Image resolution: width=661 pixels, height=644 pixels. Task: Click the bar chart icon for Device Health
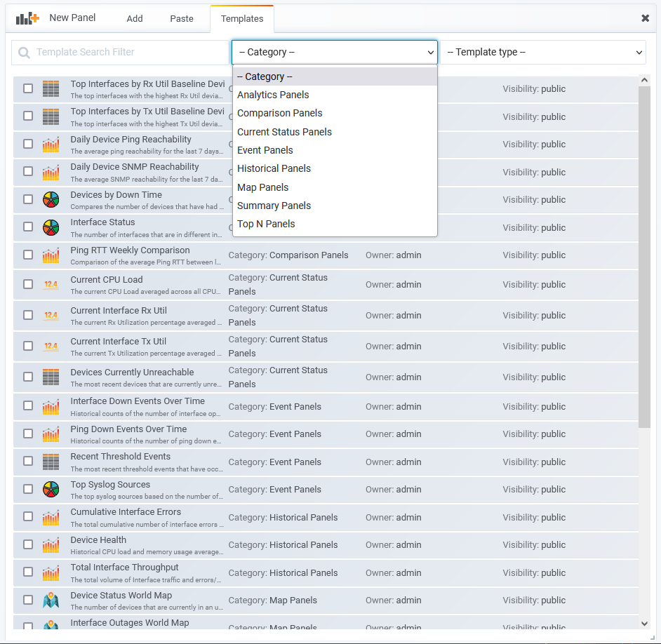[51, 544]
